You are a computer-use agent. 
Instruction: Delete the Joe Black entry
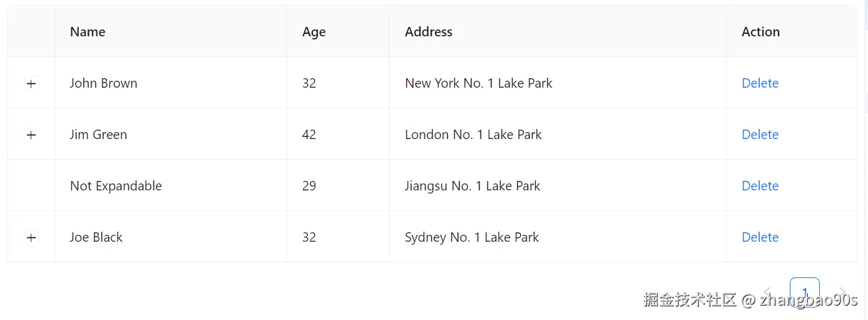(x=760, y=237)
